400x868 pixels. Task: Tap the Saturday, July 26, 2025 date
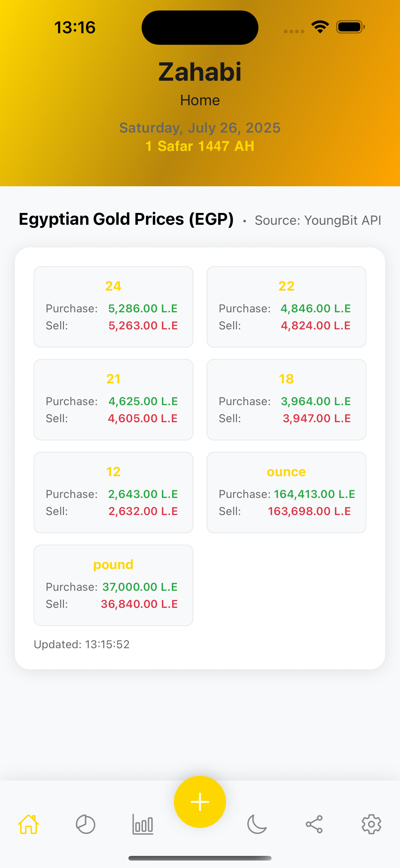point(200,128)
